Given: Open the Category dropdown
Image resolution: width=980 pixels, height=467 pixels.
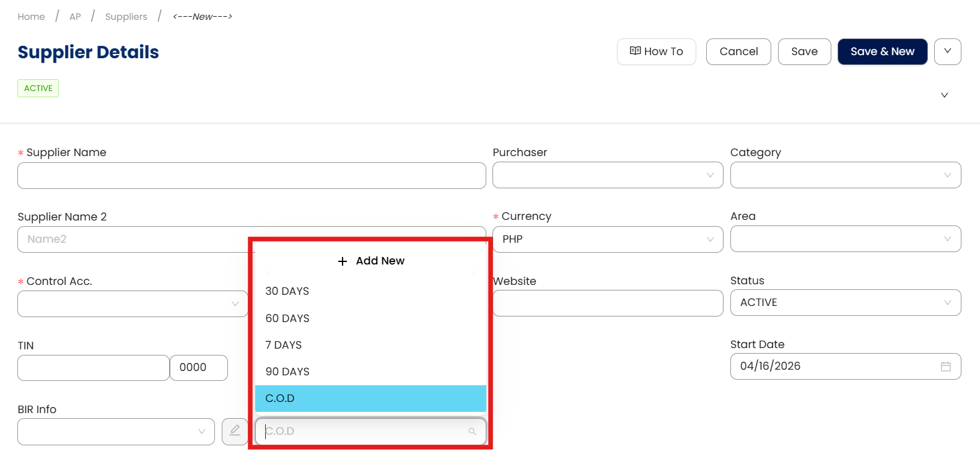Looking at the screenshot, I should pos(845,175).
